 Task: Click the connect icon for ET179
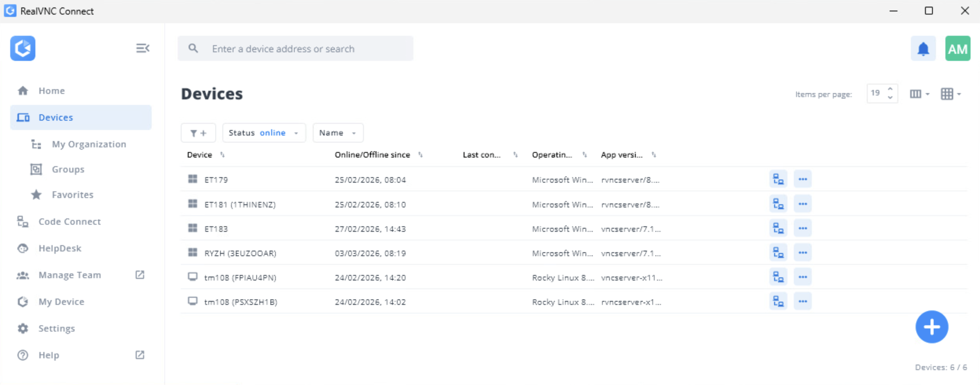click(778, 180)
